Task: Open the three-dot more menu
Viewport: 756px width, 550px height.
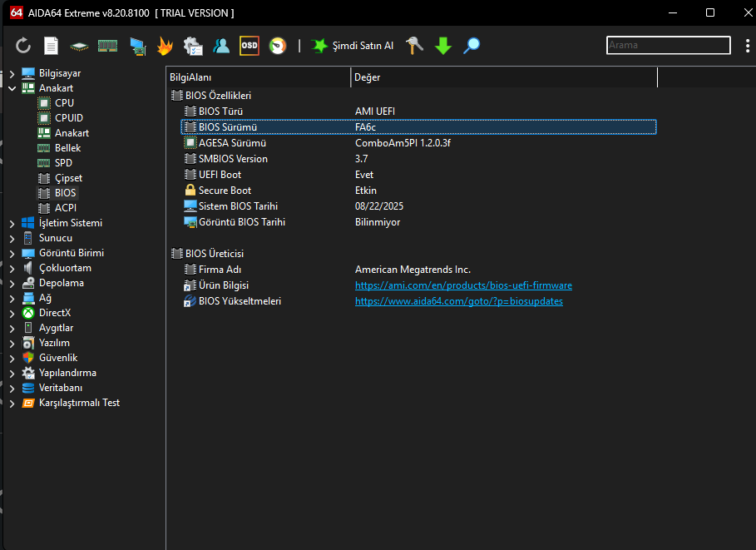Action: [x=748, y=46]
